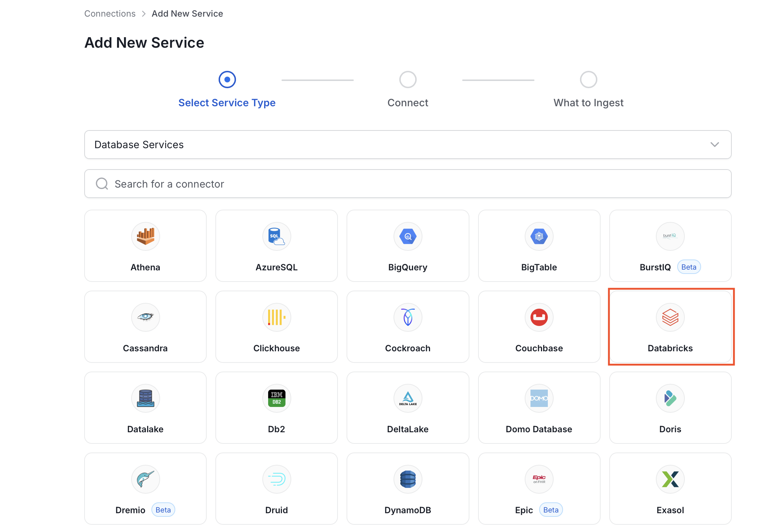Choose the AzureSQL database icon
782x532 pixels.
(x=276, y=236)
